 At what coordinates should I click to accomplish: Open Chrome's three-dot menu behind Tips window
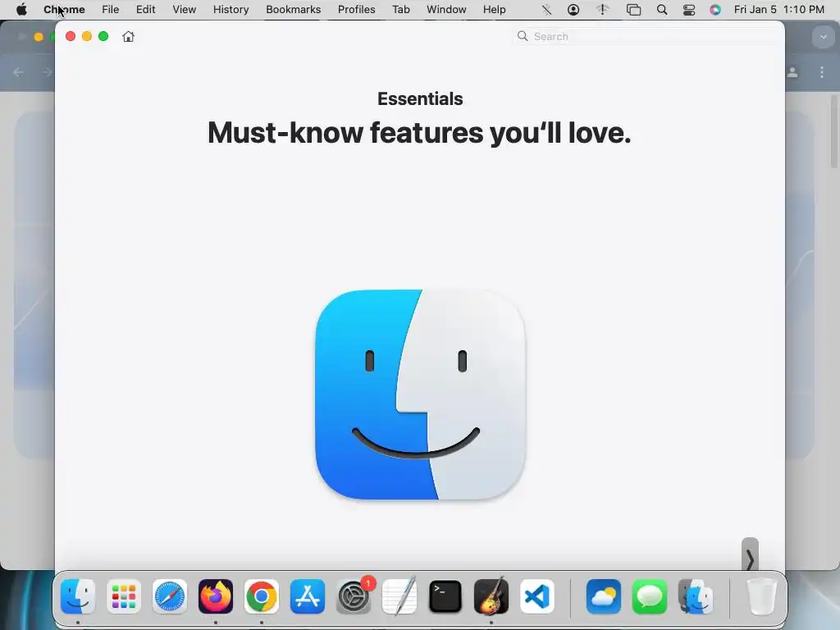[x=822, y=72]
